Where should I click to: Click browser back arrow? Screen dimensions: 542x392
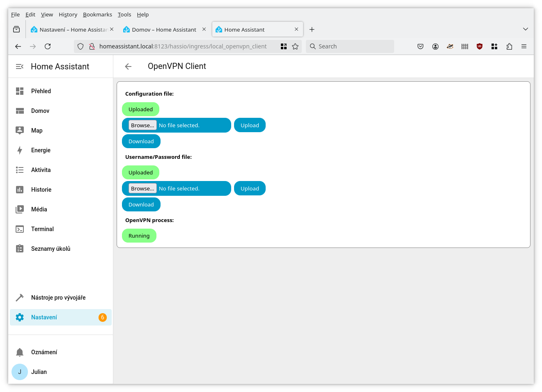pyautogui.click(x=18, y=46)
